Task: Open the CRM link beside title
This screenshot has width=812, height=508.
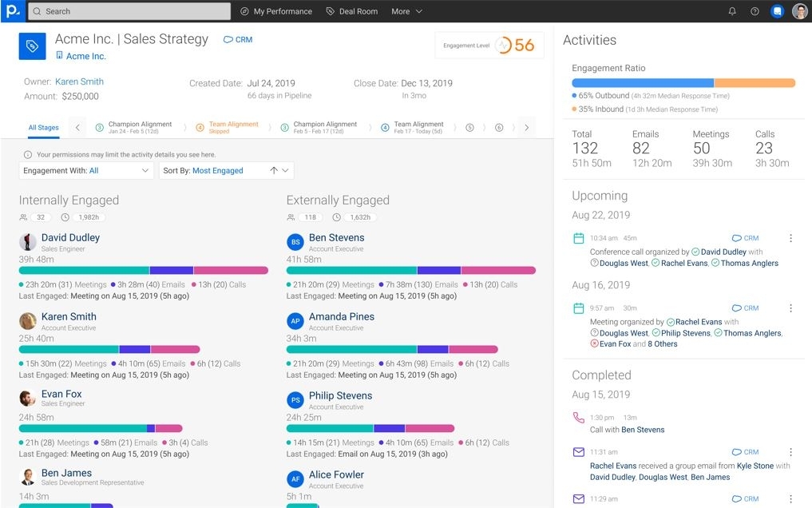Action: 238,39
